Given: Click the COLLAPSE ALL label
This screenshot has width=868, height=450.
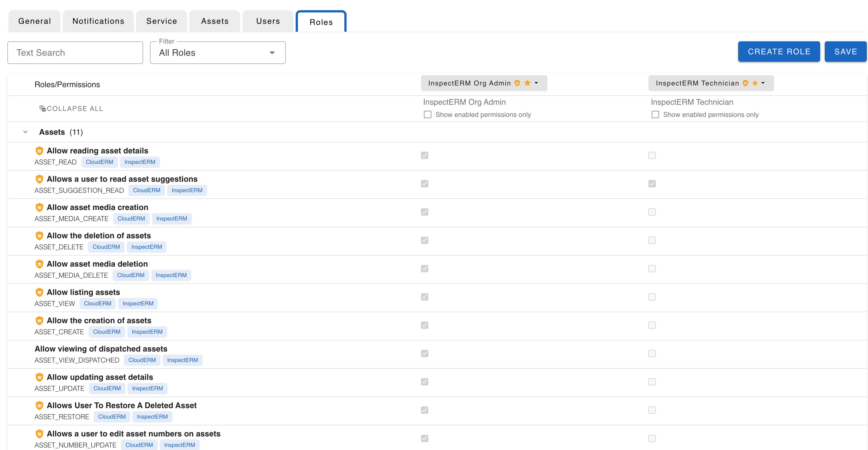Looking at the screenshot, I should coord(75,109).
